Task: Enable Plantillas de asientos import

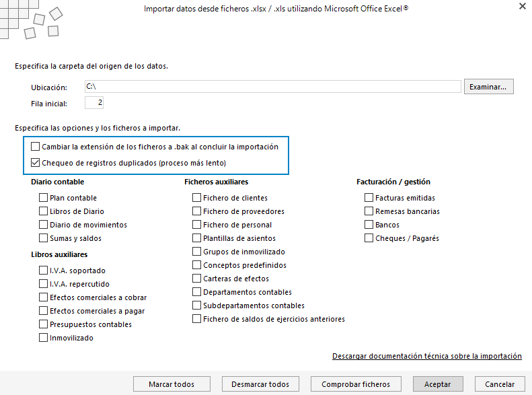Action: (196, 238)
